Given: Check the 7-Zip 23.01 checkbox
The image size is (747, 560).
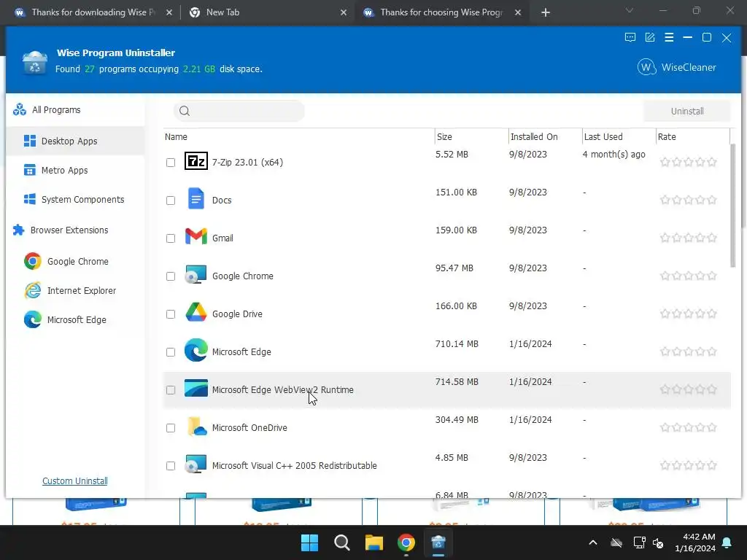Looking at the screenshot, I should pyautogui.click(x=171, y=163).
